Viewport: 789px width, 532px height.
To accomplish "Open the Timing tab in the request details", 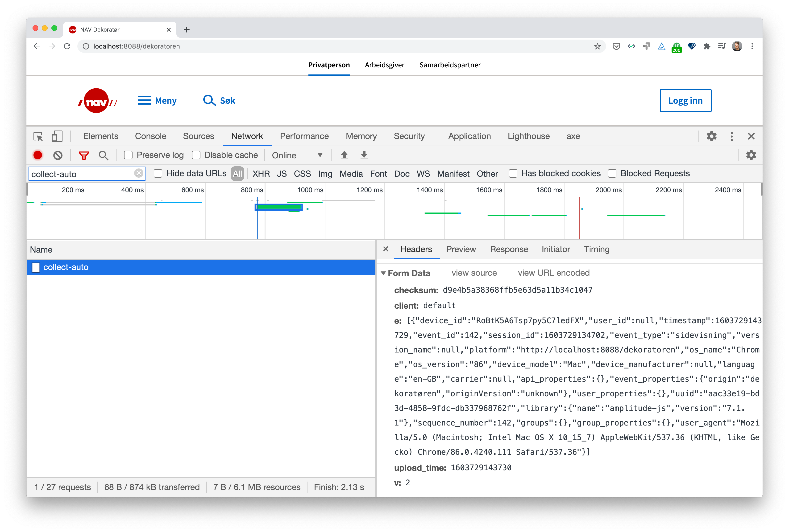I will click(597, 249).
